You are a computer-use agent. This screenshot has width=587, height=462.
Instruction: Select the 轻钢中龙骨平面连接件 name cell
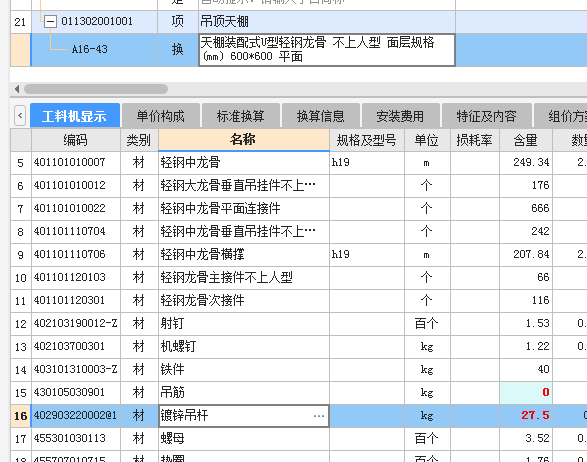click(x=244, y=209)
